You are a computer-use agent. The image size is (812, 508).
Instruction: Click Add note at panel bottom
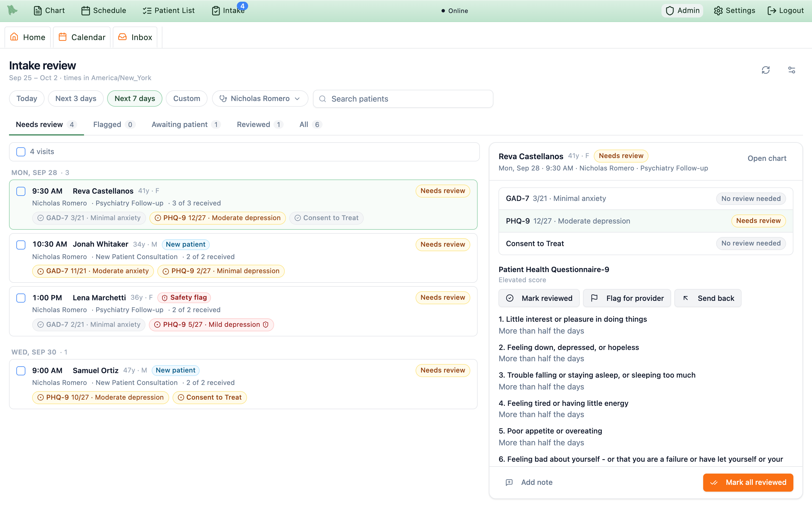(529, 482)
